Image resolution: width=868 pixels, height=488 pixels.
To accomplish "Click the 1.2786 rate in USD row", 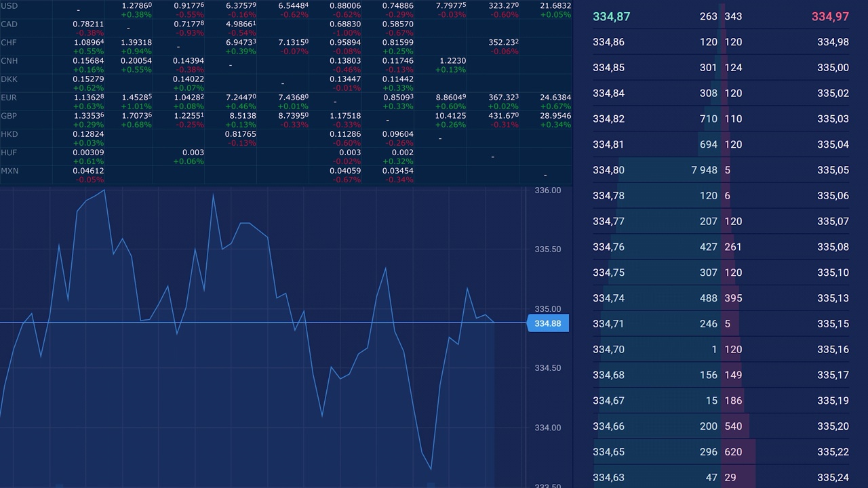I will (x=136, y=5).
